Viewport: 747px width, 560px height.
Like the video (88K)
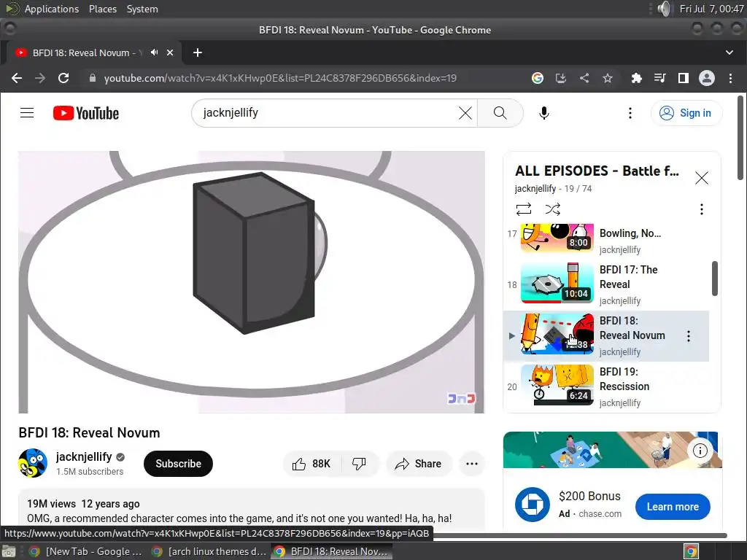click(x=311, y=464)
